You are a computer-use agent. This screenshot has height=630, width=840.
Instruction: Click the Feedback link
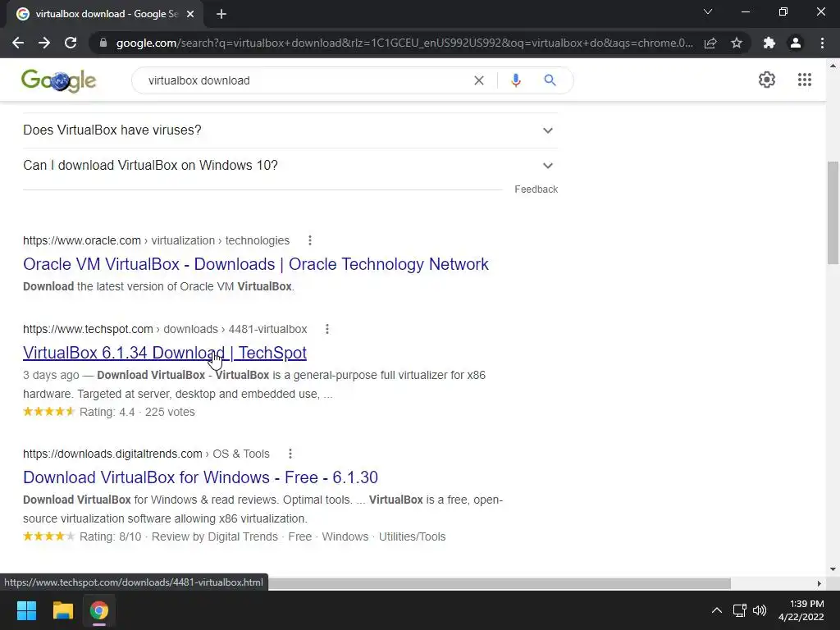coord(536,189)
